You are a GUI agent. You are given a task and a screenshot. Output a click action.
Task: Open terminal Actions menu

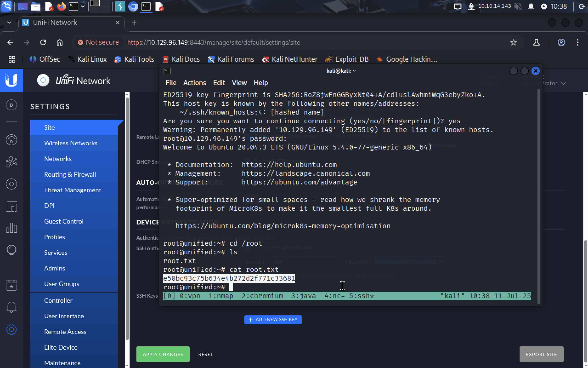coord(195,83)
